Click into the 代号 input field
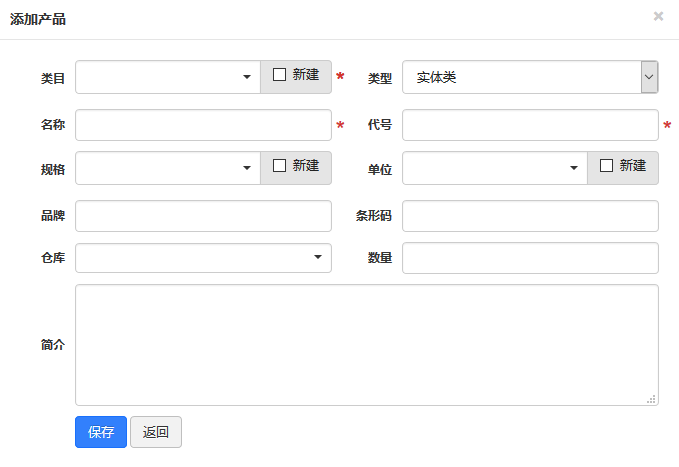 click(x=530, y=125)
